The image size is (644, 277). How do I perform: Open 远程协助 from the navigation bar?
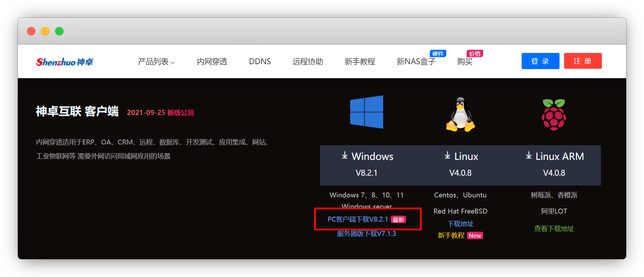click(x=307, y=62)
